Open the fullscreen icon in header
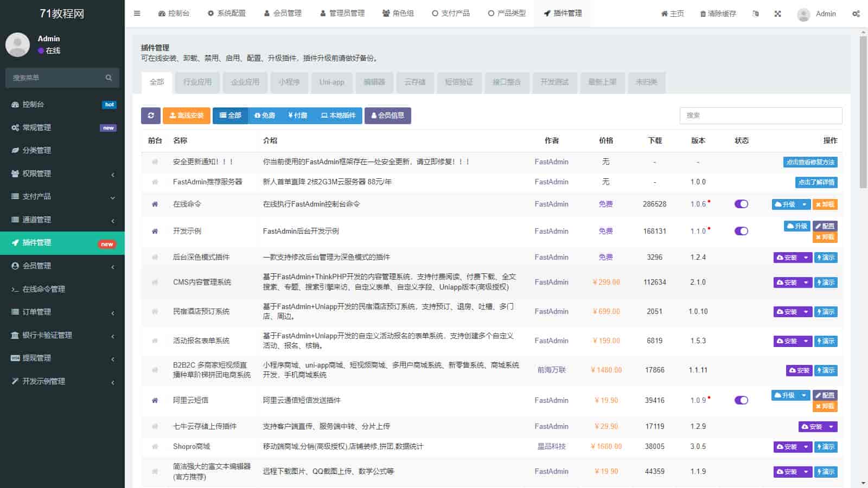868x488 pixels. tap(777, 14)
